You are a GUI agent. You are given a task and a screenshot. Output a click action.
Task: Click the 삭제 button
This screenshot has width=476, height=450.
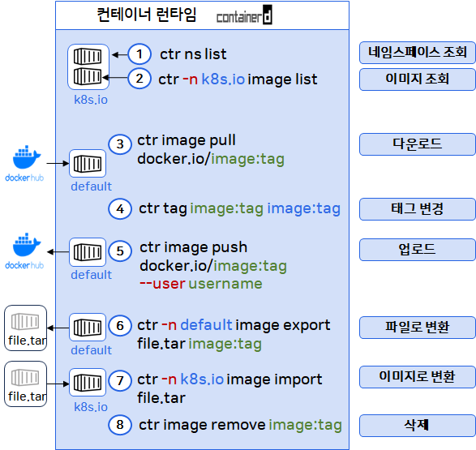point(418,426)
